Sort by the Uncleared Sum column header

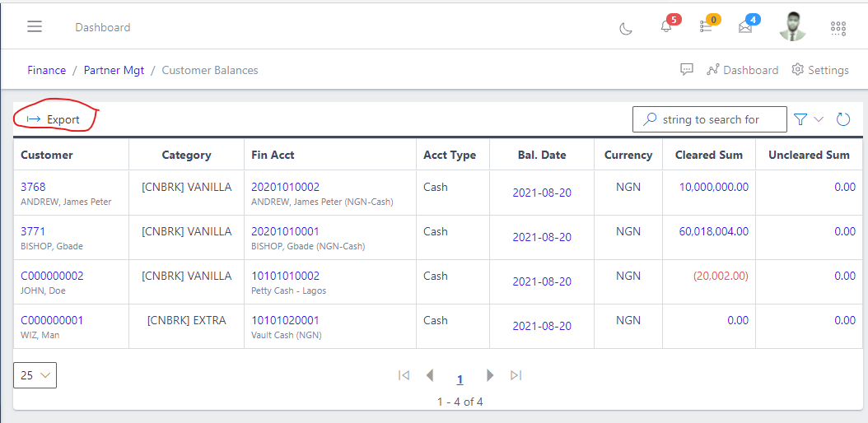click(809, 156)
